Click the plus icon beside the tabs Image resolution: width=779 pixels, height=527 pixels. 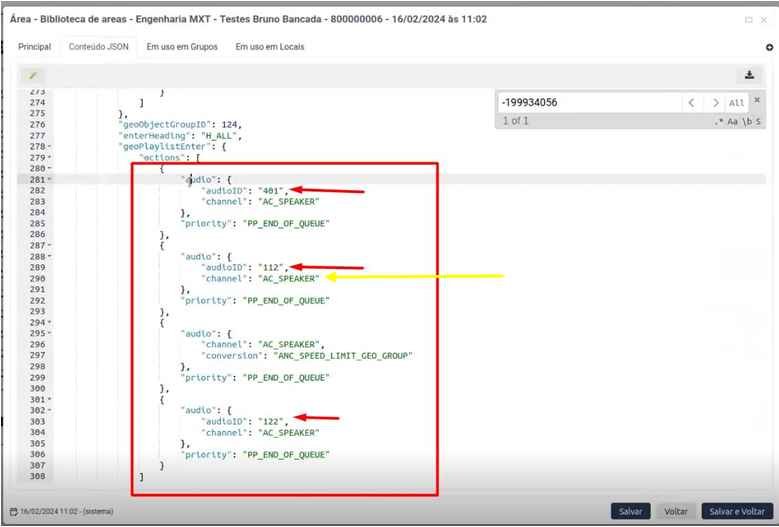pyautogui.click(x=769, y=47)
